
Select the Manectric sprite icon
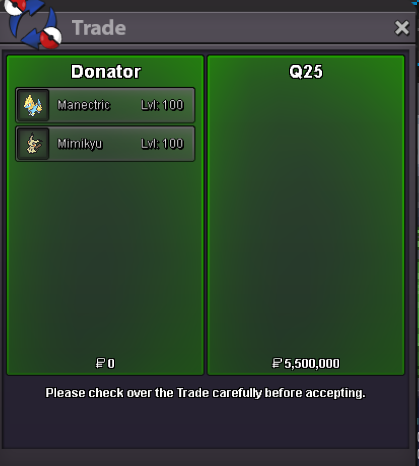33,105
